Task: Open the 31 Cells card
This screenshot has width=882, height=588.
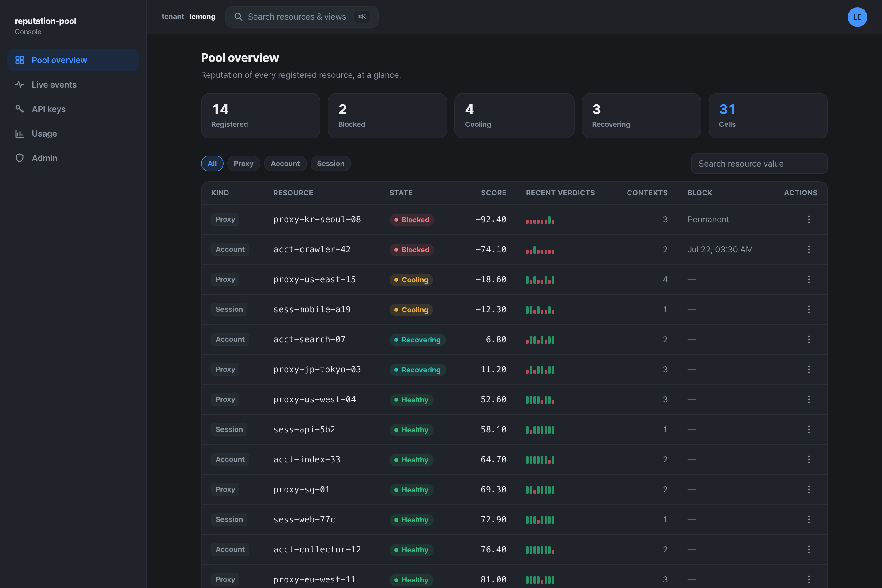Action: (x=768, y=115)
